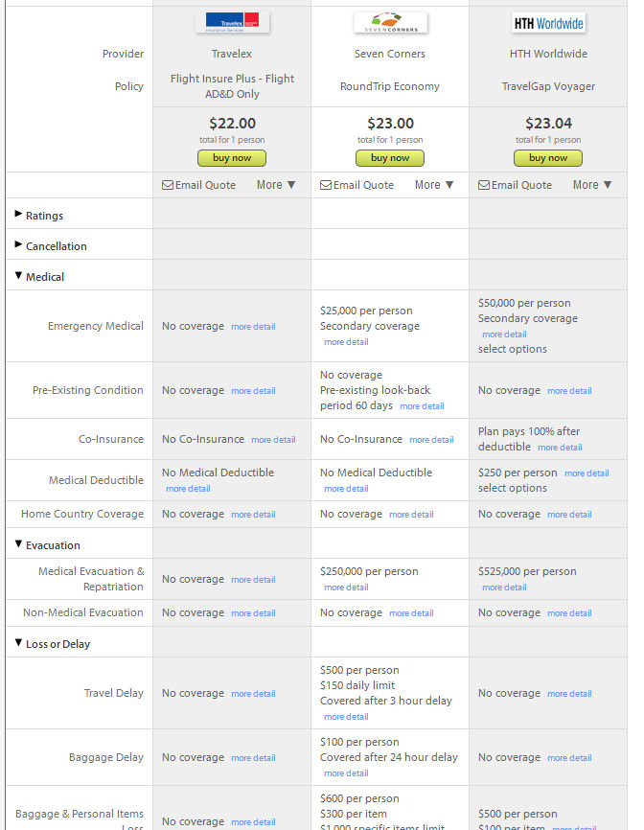Open more detail for Seven Corners Non-Medical Evacuation
Viewport: 644px width, 830px height.
(x=411, y=613)
